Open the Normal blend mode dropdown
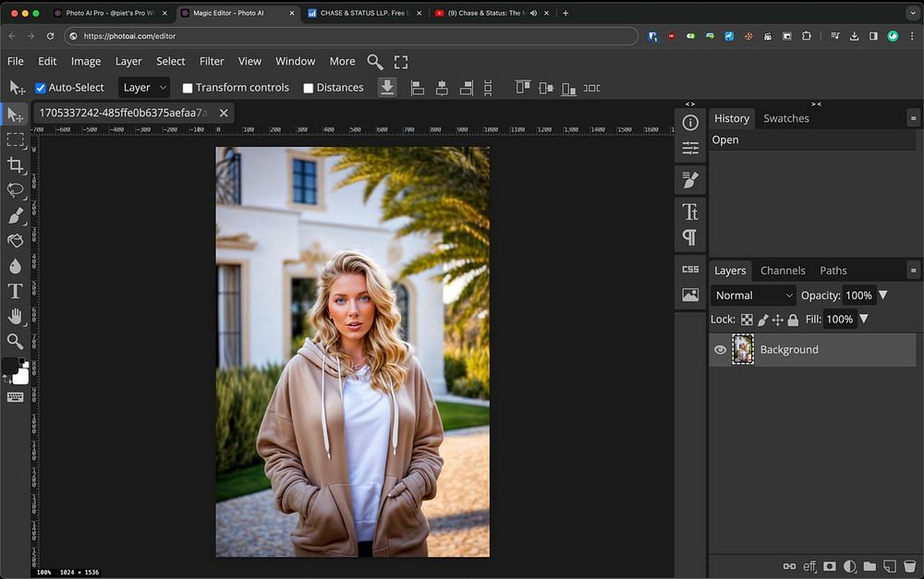Screen dimensions: 924x579 click(x=754, y=296)
